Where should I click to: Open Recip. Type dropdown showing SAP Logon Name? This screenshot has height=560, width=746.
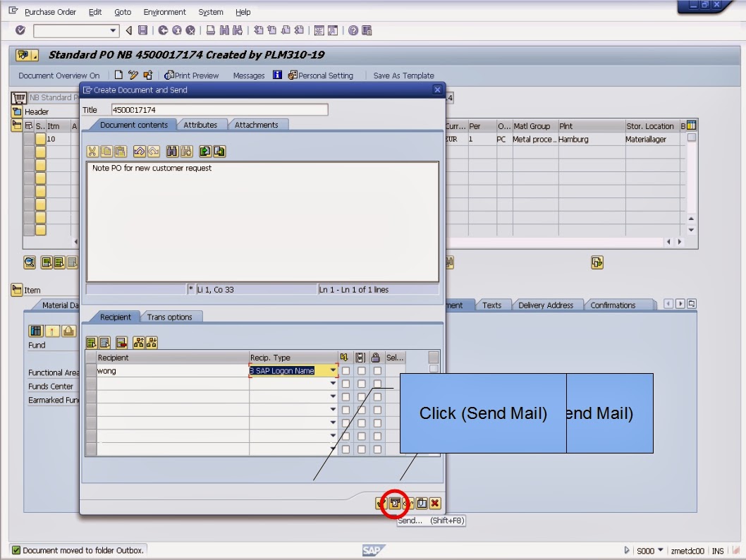pyautogui.click(x=333, y=370)
